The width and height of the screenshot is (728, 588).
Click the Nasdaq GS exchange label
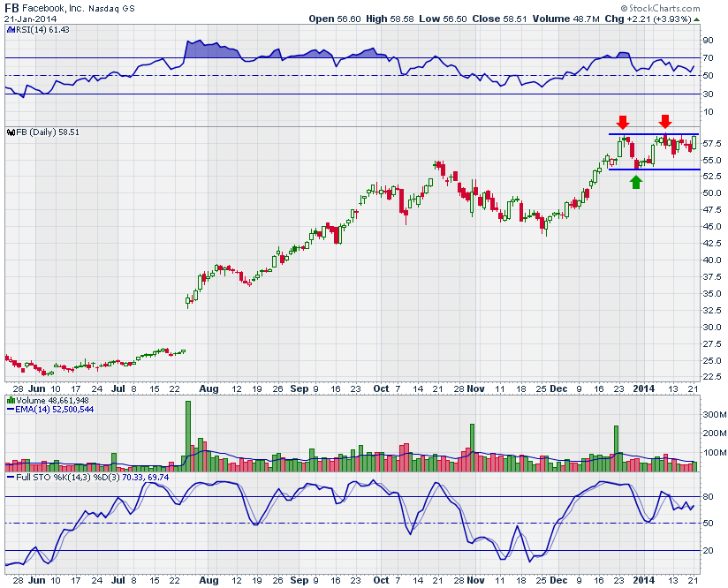[x=111, y=8]
